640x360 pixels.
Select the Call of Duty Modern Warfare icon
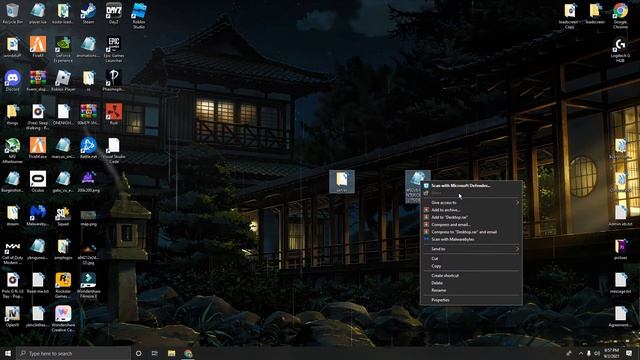(12, 251)
